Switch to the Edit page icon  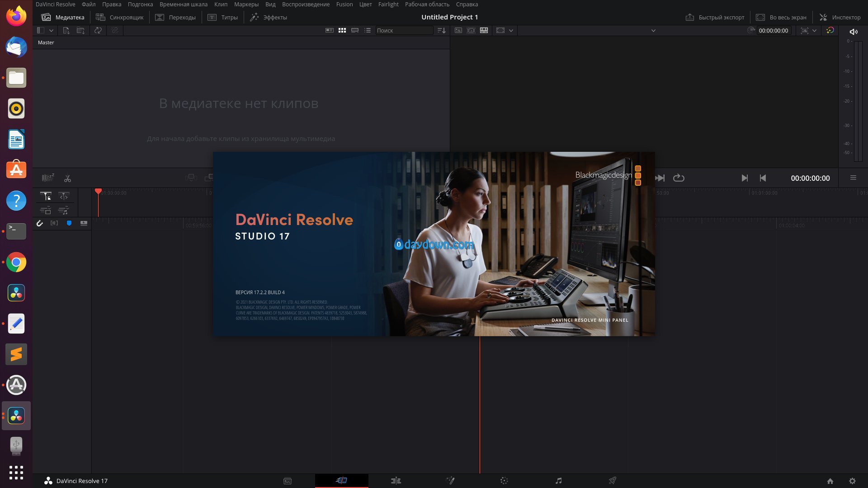coord(396,481)
